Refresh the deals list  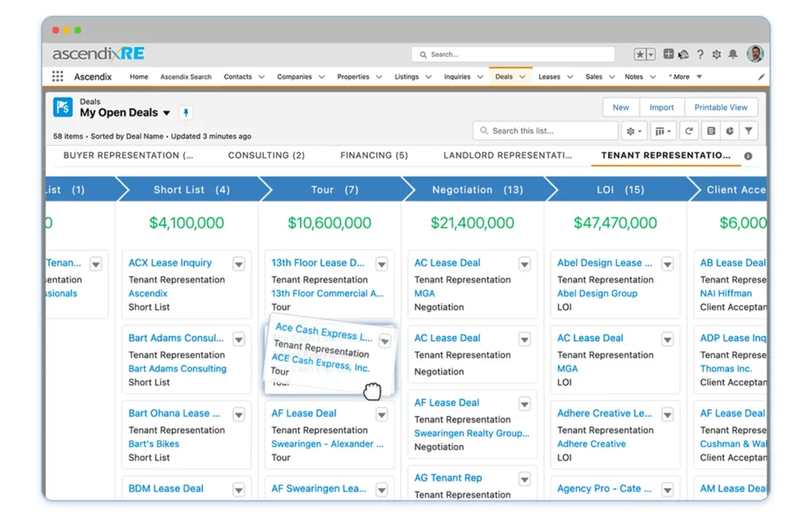(689, 131)
